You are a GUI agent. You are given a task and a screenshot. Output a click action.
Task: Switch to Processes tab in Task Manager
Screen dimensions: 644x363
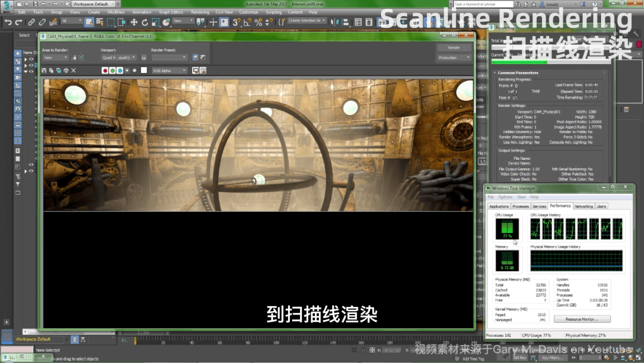click(521, 207)
